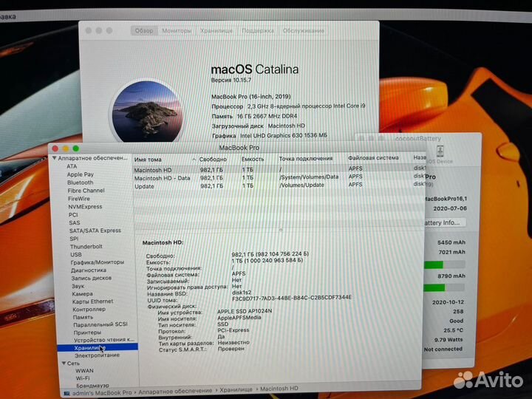Image resolution: width=532 pixels, height=399 pixels.
Task: Click the Версия 10.15.7 text
Action: pyautogui.click(x=231, y=81)
